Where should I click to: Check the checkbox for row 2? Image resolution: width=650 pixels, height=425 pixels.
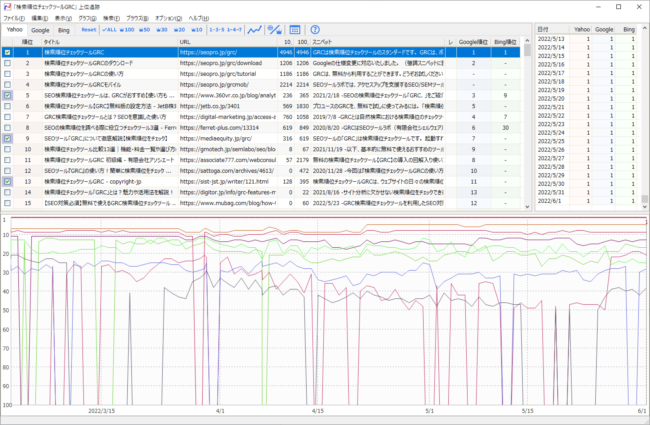(9, 63)
